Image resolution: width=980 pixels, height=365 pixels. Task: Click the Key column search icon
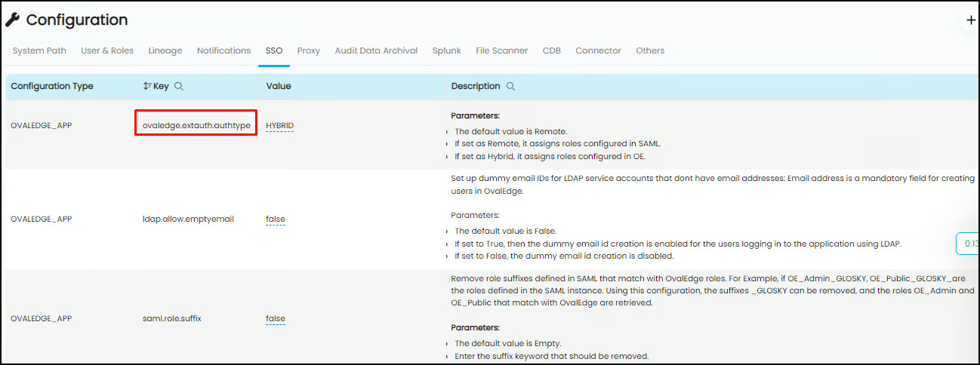(179, 87)
